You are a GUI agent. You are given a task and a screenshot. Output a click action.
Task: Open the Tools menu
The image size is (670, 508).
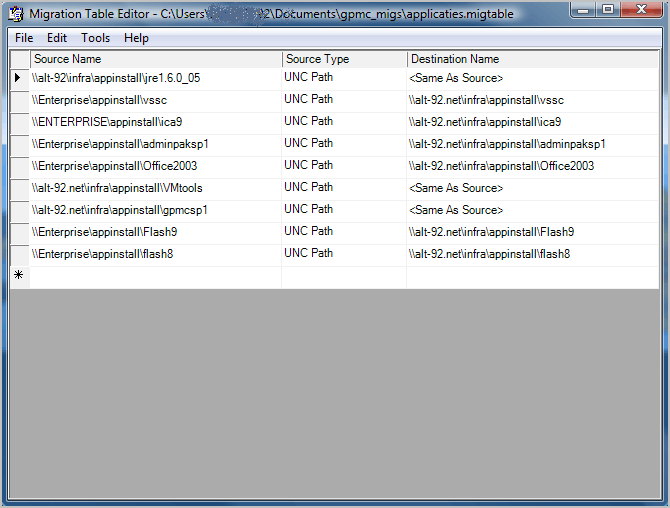click(96, 38)
